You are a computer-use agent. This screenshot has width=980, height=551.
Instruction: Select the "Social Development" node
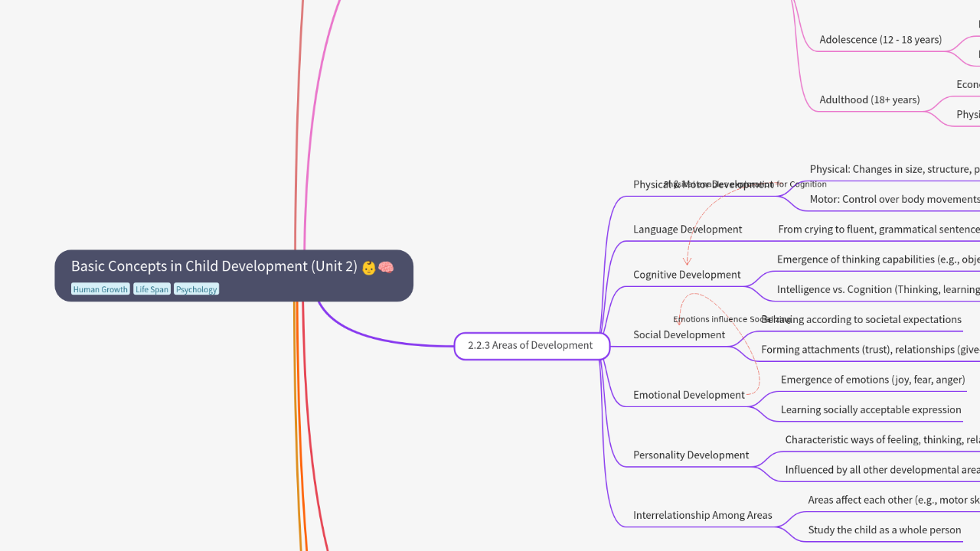679,334
